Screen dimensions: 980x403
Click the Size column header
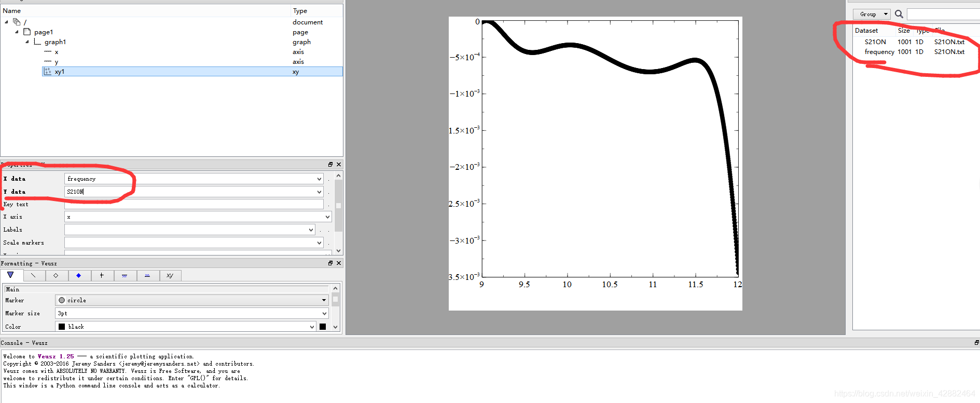(x=904, y=30)
